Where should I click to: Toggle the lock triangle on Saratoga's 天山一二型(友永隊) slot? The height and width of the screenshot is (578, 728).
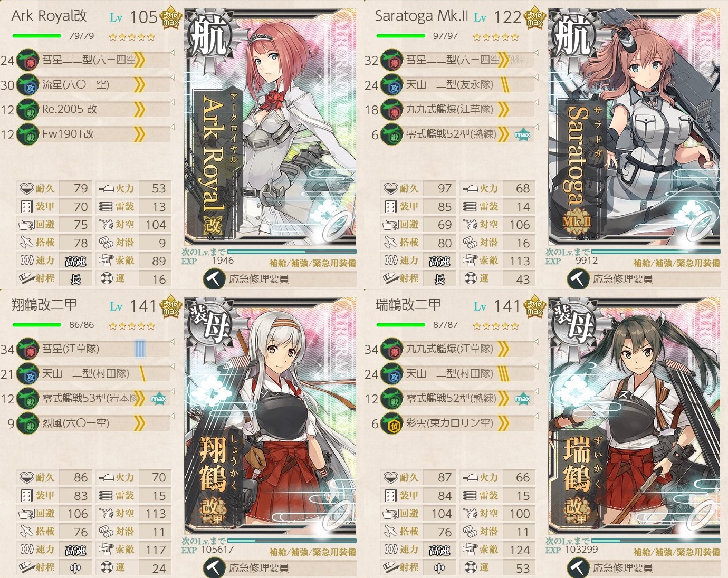pyautogui.click(x=537, y=78)
